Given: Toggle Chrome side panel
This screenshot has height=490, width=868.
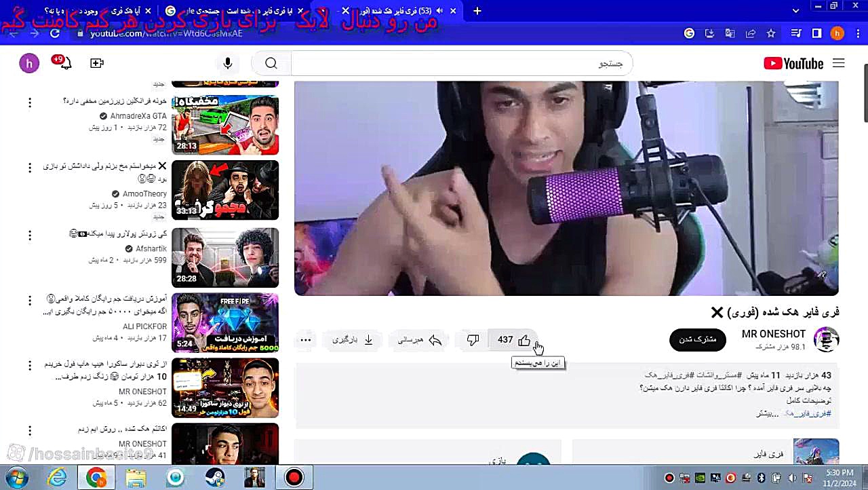Looking at the screenshot, I should click(x=817, y=33).
